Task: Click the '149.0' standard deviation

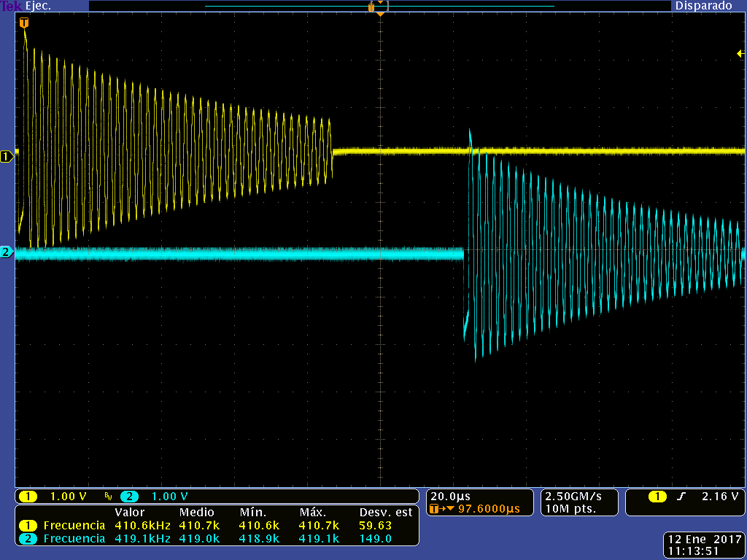Action: [375, 539]
